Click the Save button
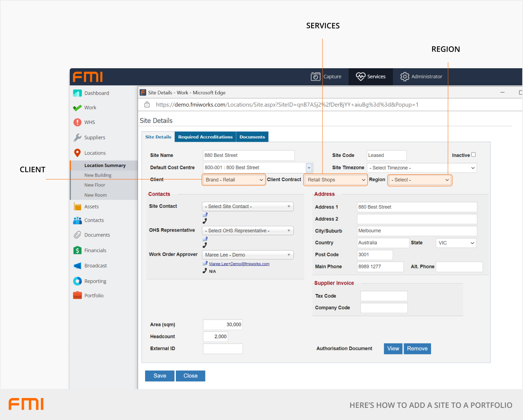This screenshot has width=523, height=420. pyautogui.click(x=160, y=376)
